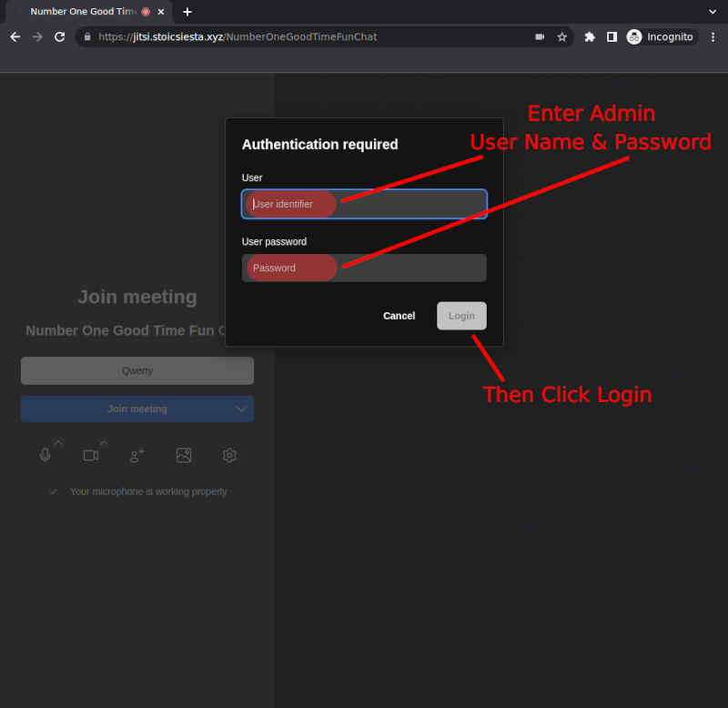
Task: Open the settings gear icon
Action: click(x=229, y=455)
